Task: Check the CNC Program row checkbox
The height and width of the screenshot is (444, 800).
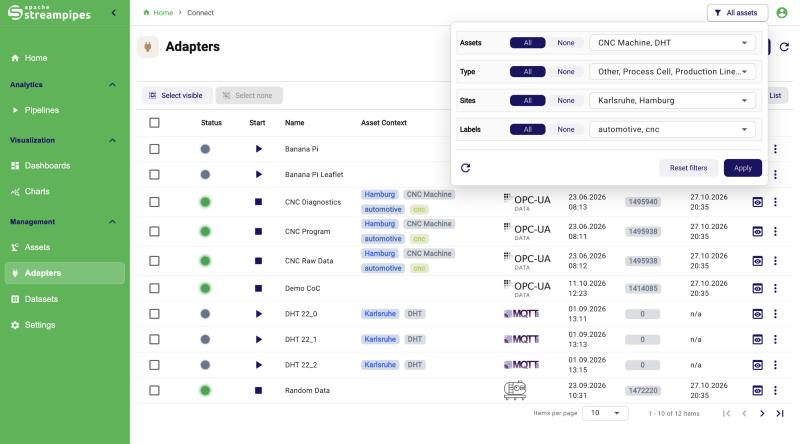Action: click(154, 232)
